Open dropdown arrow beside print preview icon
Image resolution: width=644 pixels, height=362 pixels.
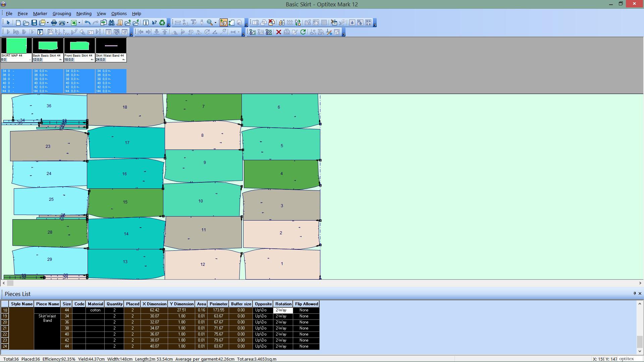(67, 23)
